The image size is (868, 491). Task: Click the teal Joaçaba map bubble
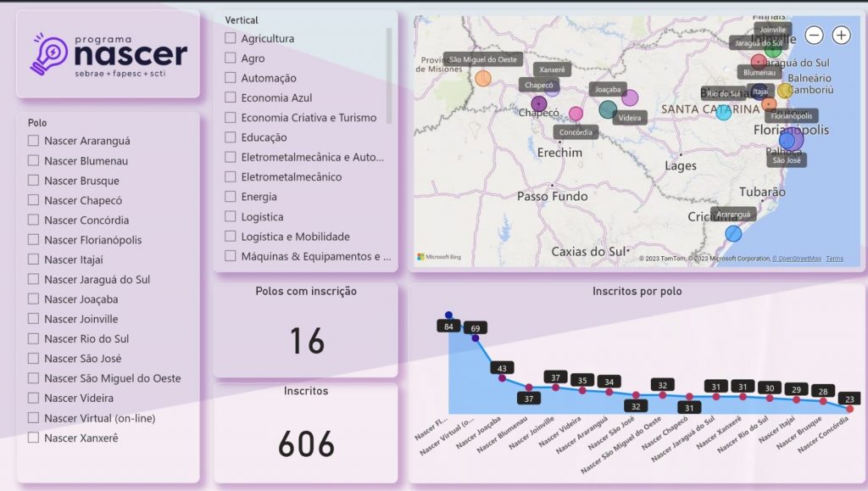tap(608, 109)
